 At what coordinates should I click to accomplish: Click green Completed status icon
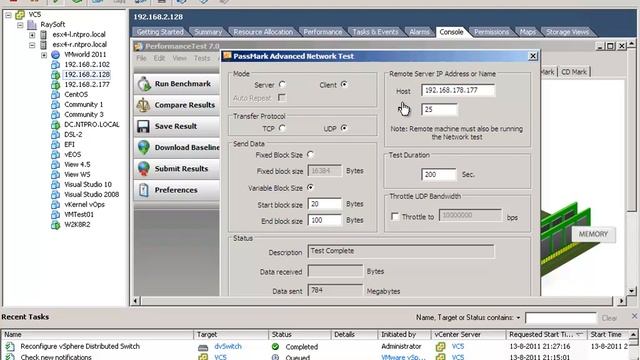point(276,347)
